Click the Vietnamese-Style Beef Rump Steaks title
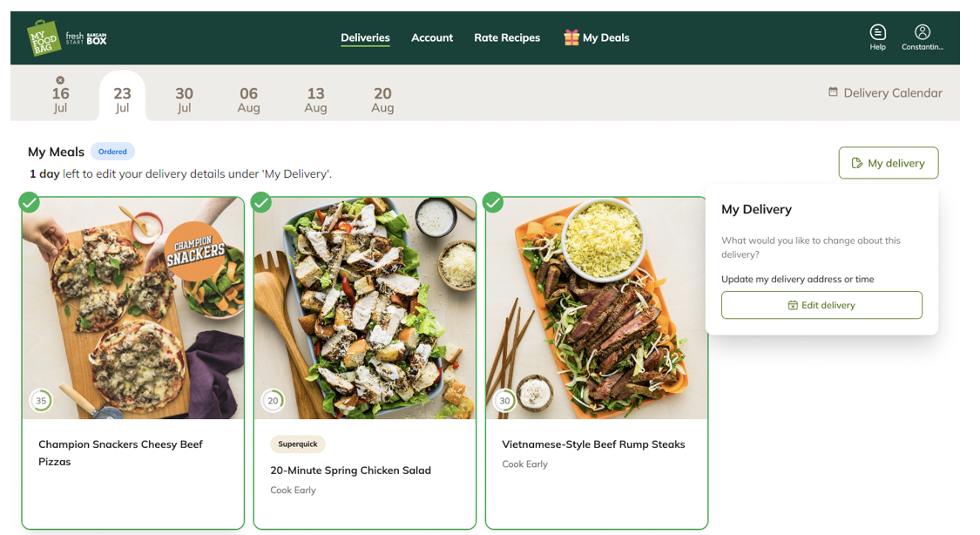Screen dimensions: 980x535 593,444
